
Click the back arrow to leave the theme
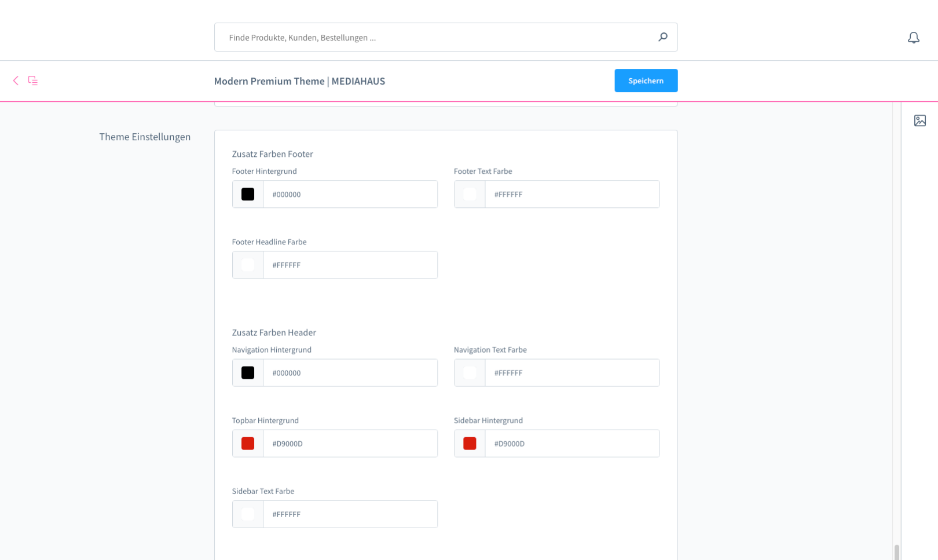pyautogui.click(x=15, y=80)
